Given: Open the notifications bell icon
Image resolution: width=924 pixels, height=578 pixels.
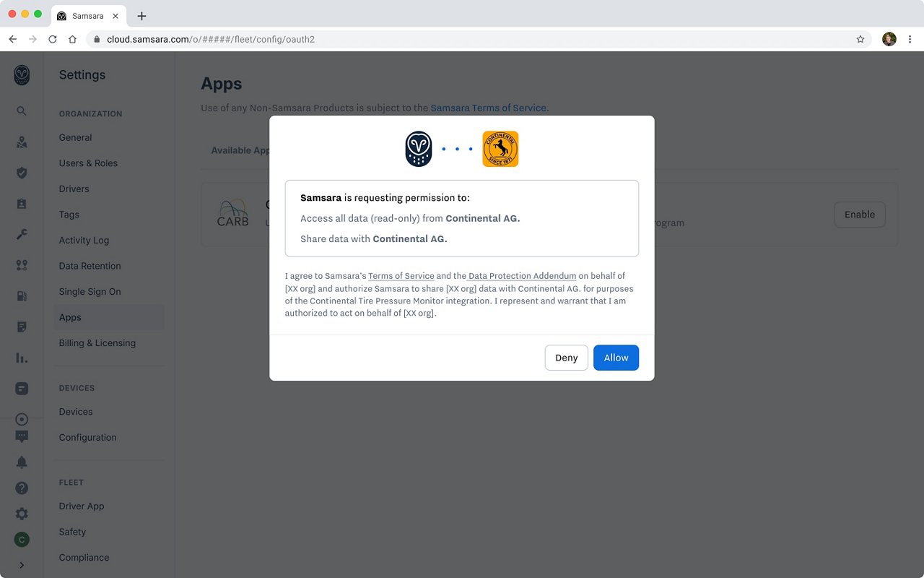Looking at the screenshot, I should [x=22, y=462].
